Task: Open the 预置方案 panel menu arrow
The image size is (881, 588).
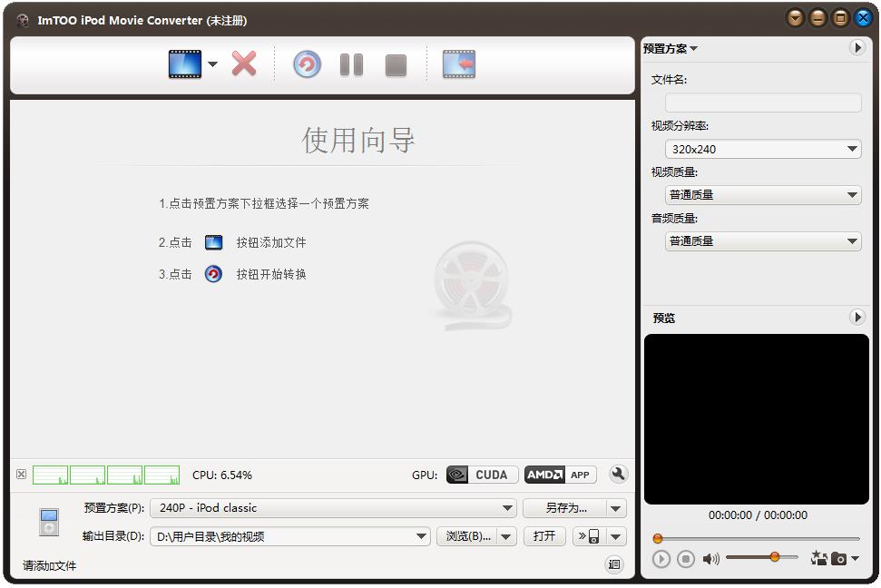Action: click(856, 47)
